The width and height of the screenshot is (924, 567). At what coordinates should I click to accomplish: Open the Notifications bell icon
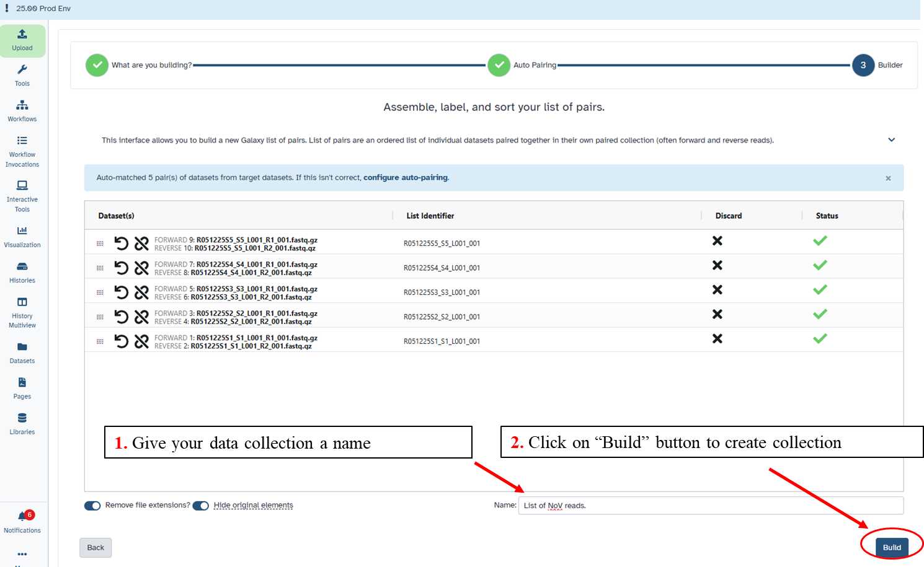point(23,522)
